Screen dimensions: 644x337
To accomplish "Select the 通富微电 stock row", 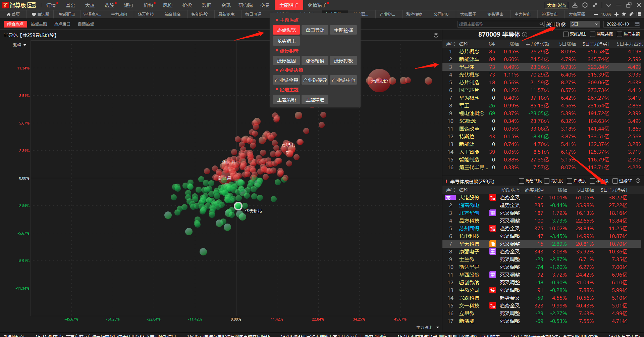I will click(542, 205).
